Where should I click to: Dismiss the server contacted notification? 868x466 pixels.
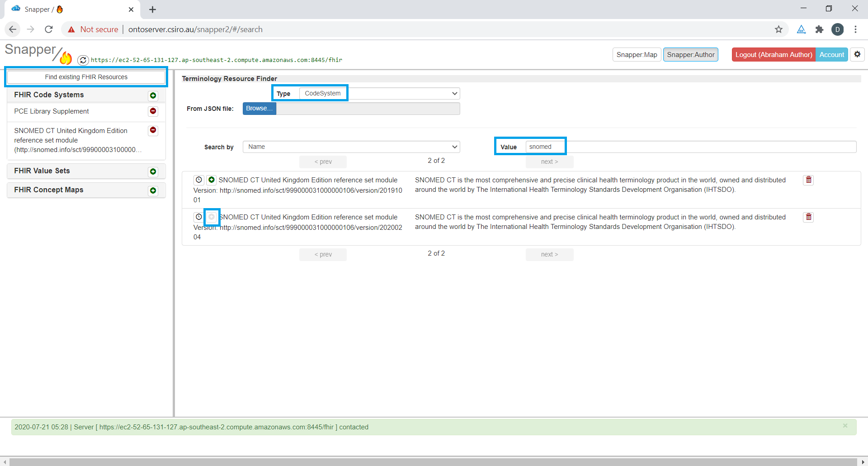pyautogui.click(x=845, y=426)
